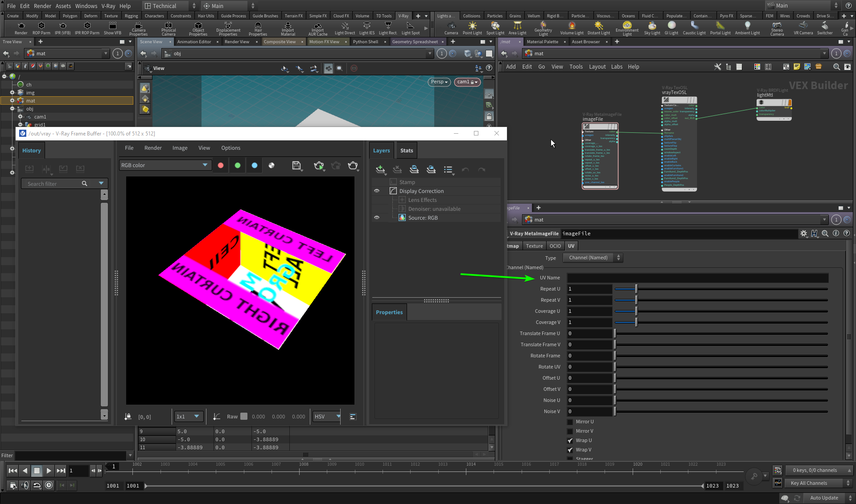The width and height of the screenshot is (856, 504).
Task: Switch to the Stats tab
Action: (x=407, y=151)
